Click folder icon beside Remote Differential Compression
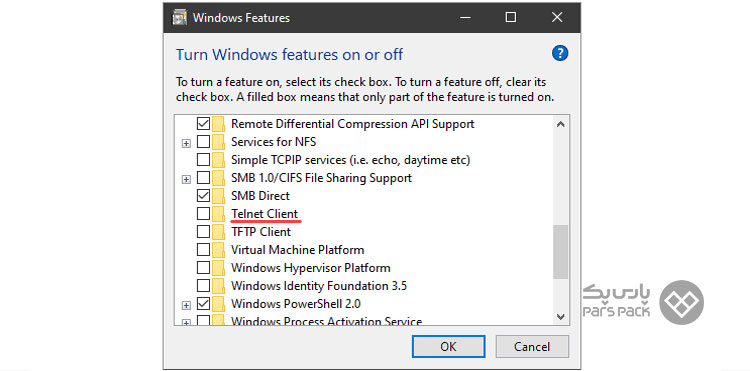Screen dimensions: 750x371 click(218, 124)
